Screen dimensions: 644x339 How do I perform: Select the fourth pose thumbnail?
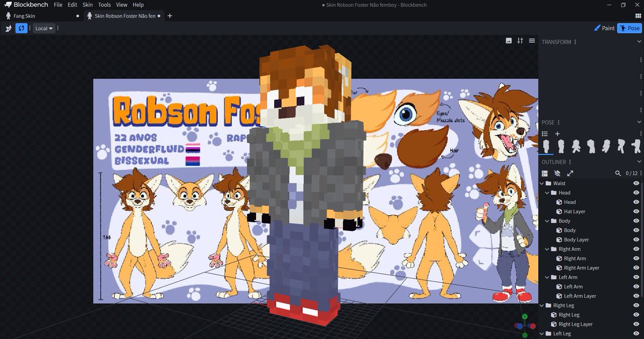coord(591,146)
